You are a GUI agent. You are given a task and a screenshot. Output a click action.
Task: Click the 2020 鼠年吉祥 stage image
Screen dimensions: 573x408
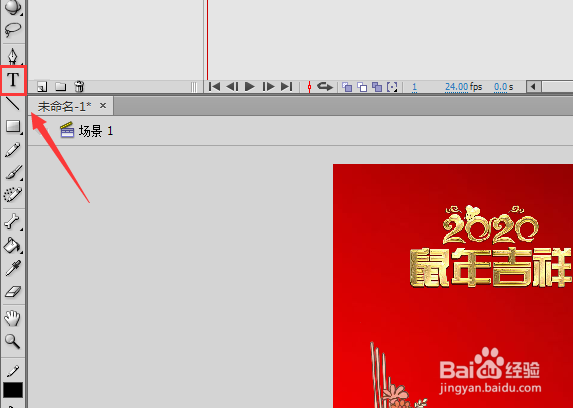(453, 286)
